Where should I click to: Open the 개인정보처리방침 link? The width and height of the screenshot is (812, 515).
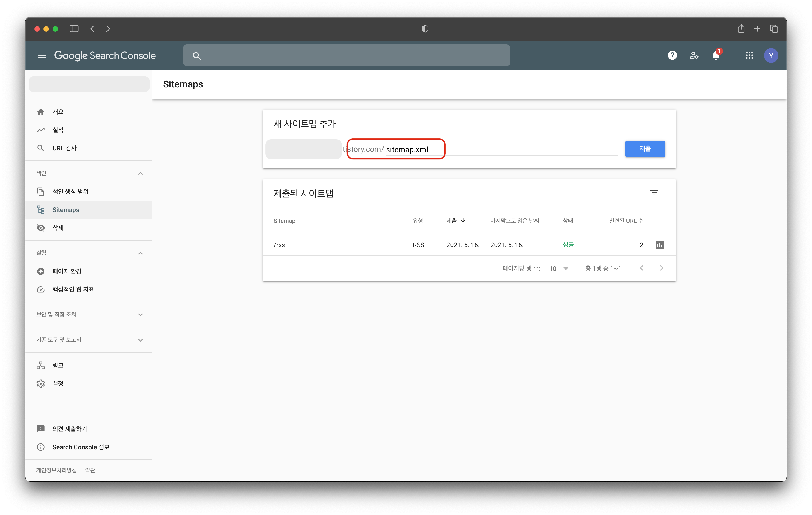[x=56, y=470]
